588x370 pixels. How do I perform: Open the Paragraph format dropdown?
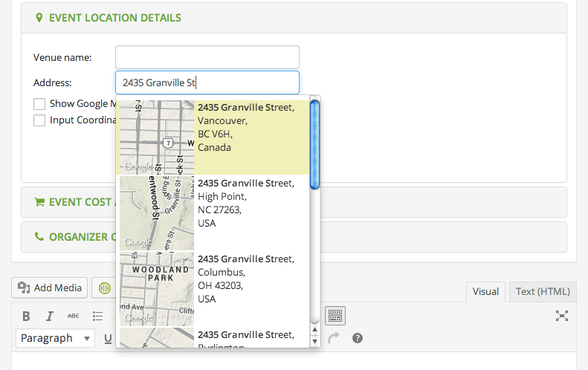click(x=55, y=338)
